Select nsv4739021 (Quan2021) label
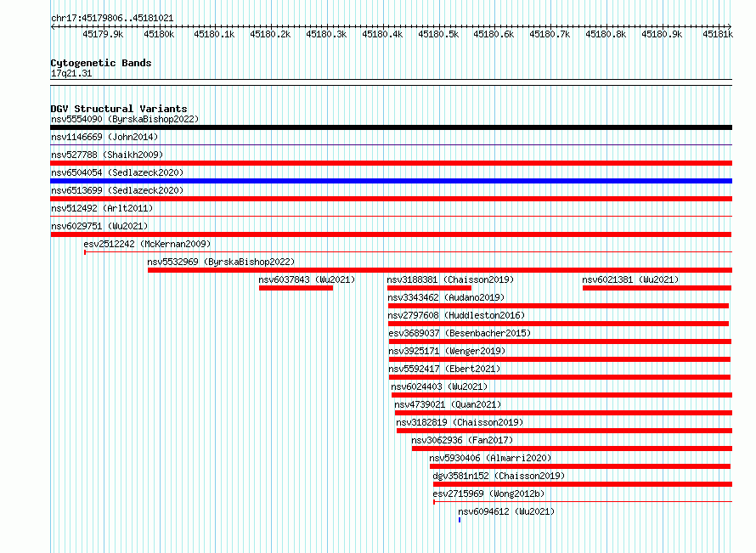Screen dimensions: 756x553 click(448, 404)
